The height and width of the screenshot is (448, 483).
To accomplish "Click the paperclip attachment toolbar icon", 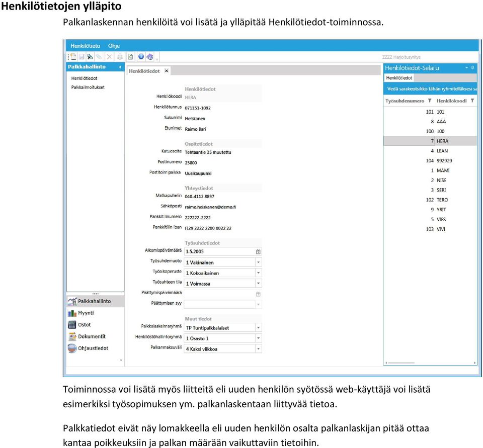I will tap(99, 57).
